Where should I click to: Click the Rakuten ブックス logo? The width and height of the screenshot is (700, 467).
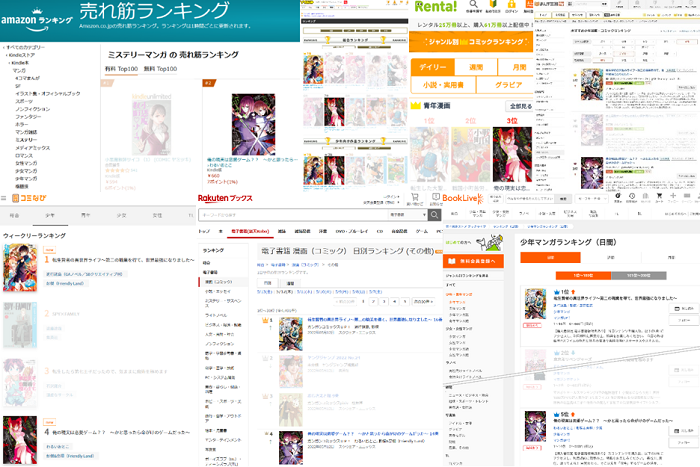pyautogui.click(x=225, y=198)
